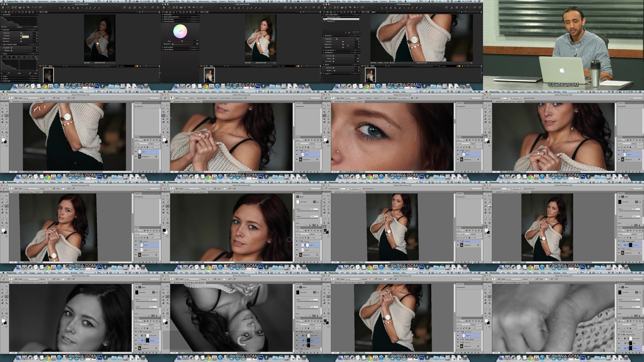4:00 PM frame: select the Rectangular Marquee tool
The height and width of the screenshot is (362, 644).
coord(2,286)
